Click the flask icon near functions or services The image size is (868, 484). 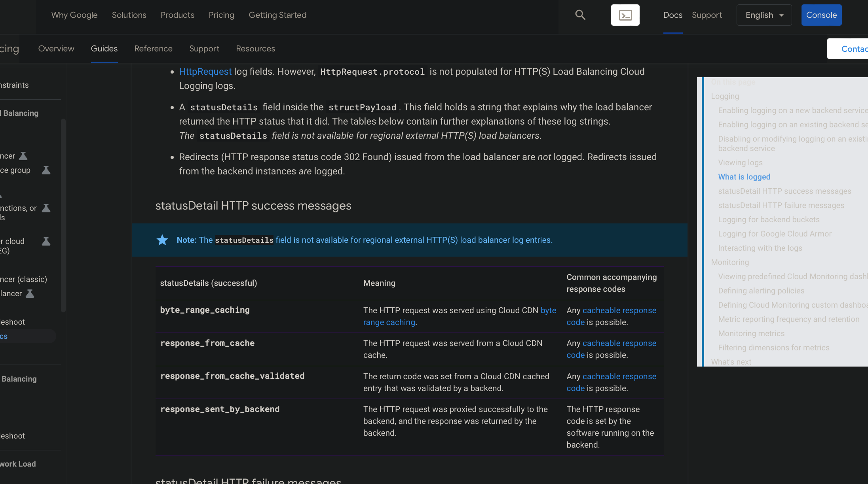click(x=46, y=208)
